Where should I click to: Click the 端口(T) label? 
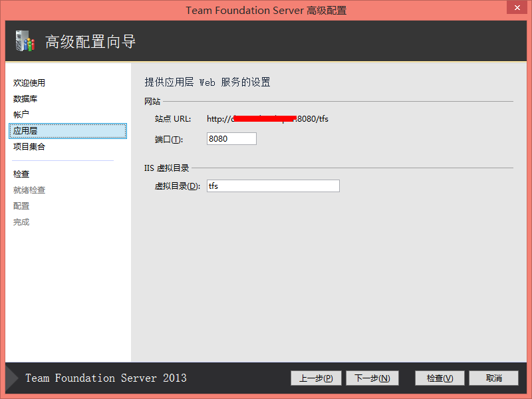tap(169, 139)
